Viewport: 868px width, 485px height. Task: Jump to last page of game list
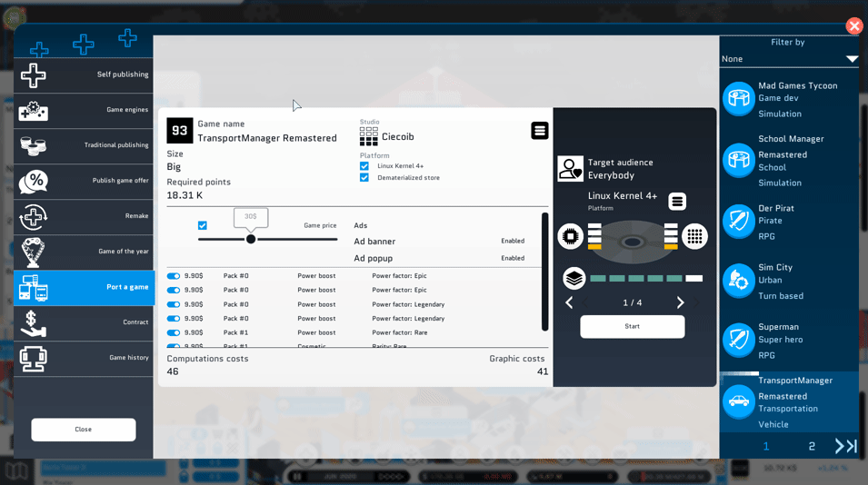point(846,446)
